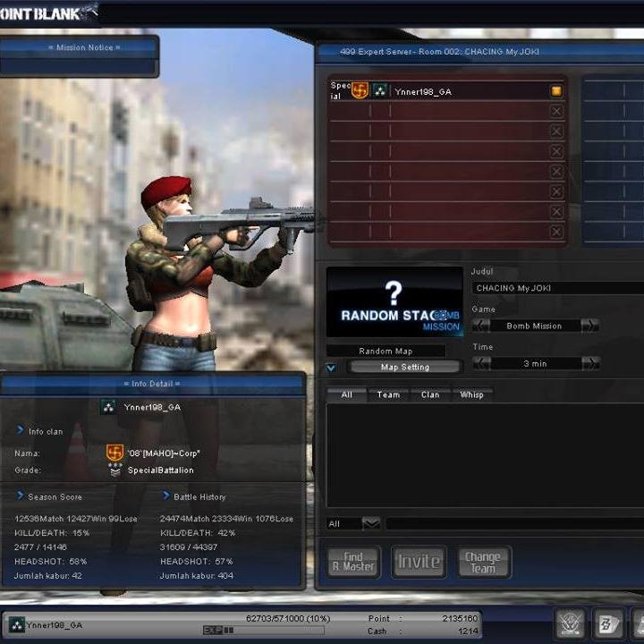Click the '3 min' time value
This screenshot has width=644, height=644.
[x=535, y=363]
